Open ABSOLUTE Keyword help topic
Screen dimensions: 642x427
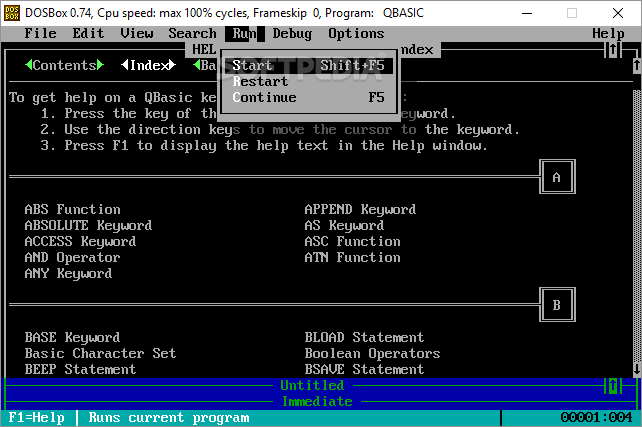pos(88,225)
